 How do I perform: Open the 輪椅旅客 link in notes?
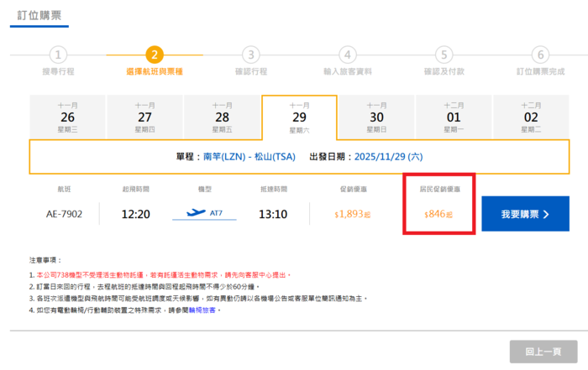pyautogui.click(x=207, y=310)
